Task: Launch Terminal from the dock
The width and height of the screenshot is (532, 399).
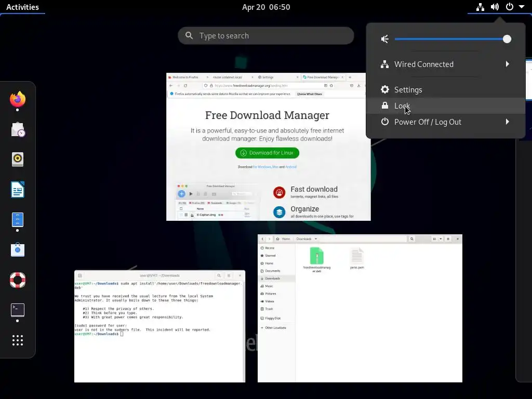Action: click(x=18, y=310)
